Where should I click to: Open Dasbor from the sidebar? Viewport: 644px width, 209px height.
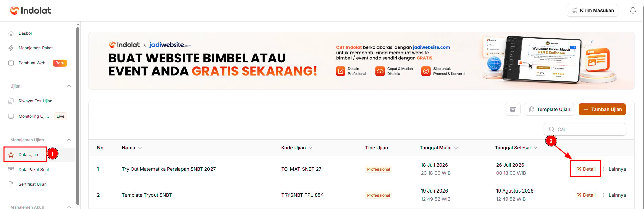(x=25, y=33)
